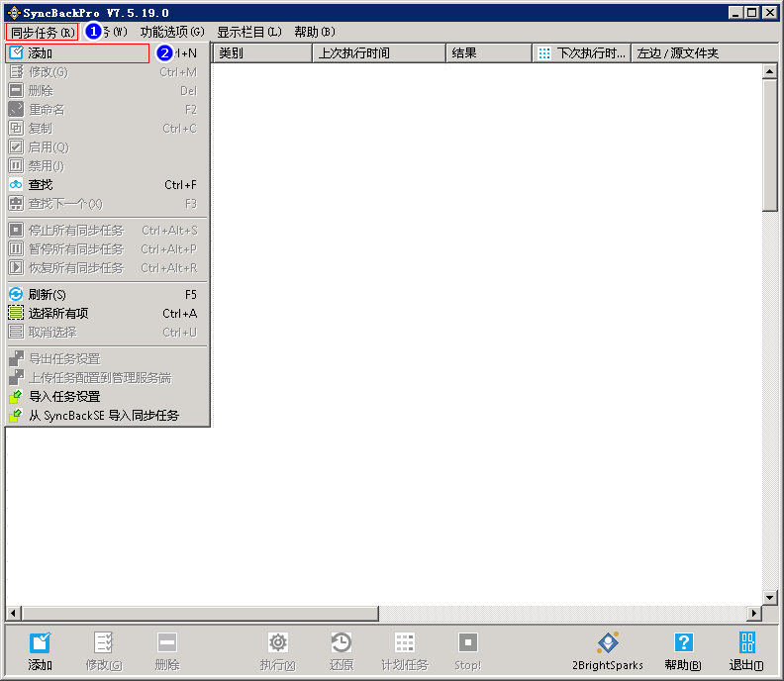Click the 计划任务 schedule icon
784x681 pixels.
(x=405, y=643)
